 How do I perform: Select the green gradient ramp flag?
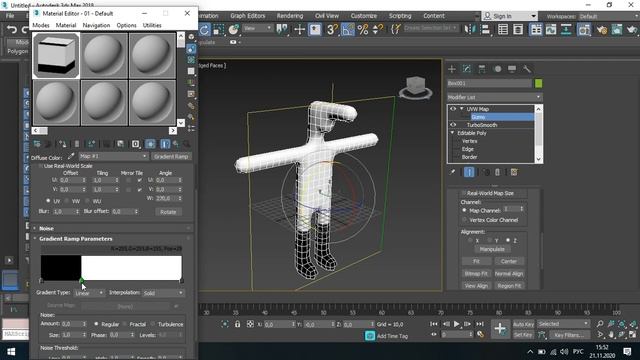(82, 281)
